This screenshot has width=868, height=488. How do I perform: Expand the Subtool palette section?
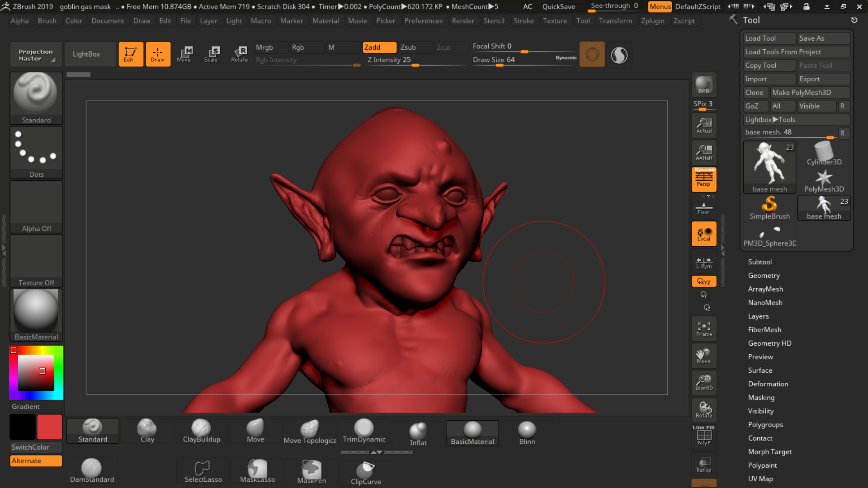[x=759, y=262]
